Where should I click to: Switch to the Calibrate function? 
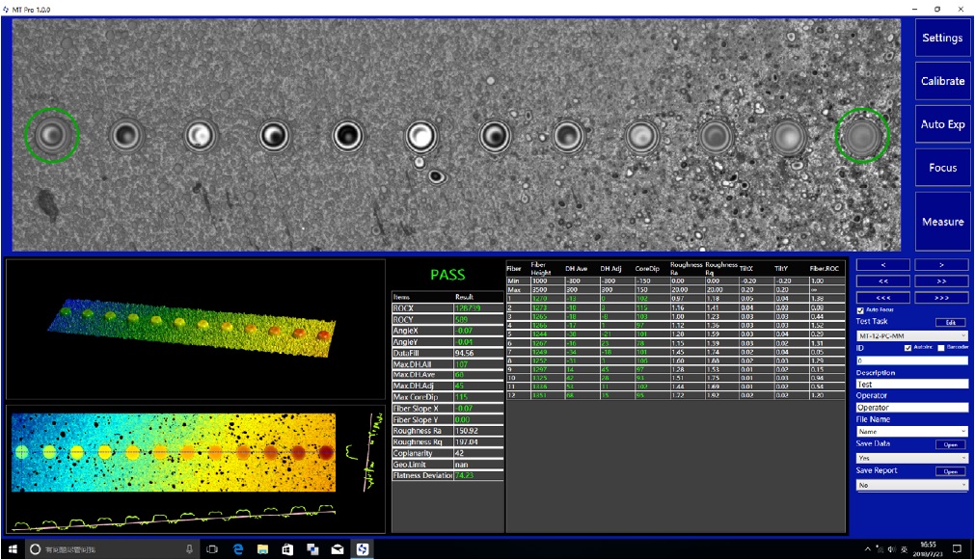[942, 81]
